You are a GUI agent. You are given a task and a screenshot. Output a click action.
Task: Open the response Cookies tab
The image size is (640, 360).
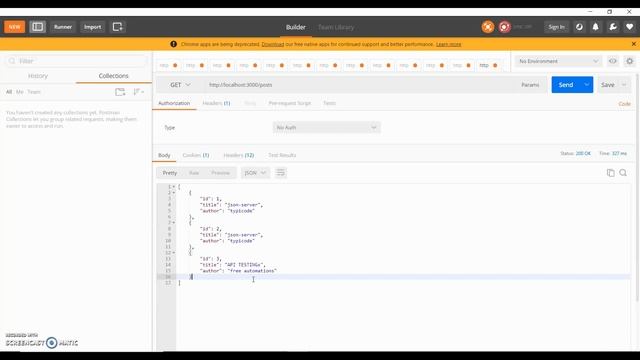[196, 155]
